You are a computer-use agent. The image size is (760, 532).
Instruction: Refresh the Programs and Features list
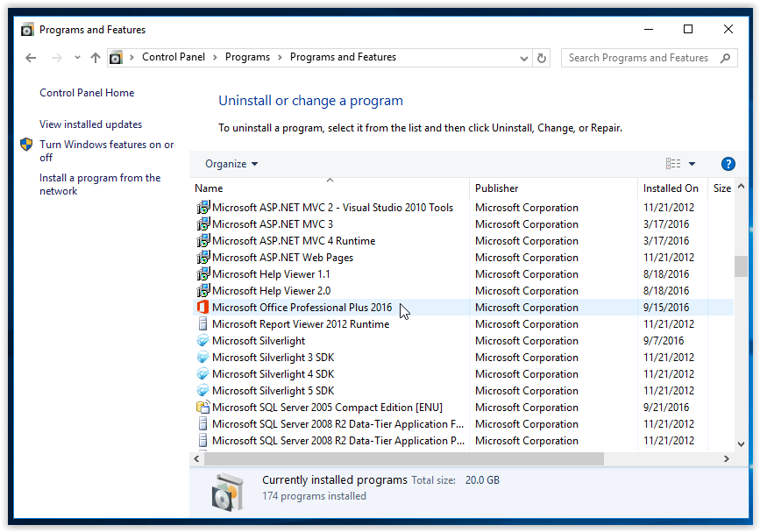click(542, 58)
